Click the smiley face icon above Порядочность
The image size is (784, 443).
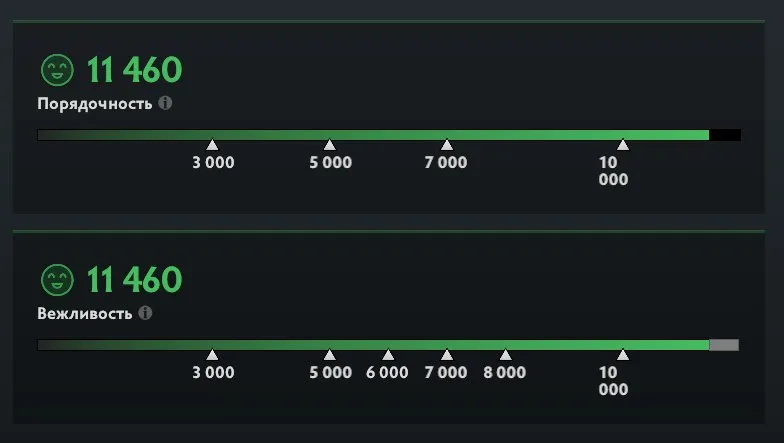click(57, 70)
